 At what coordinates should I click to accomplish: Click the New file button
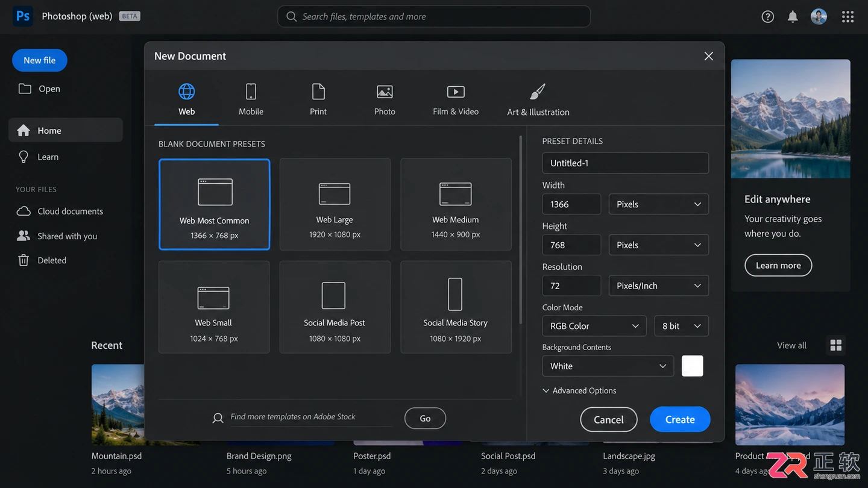click(x=40, y=60)
